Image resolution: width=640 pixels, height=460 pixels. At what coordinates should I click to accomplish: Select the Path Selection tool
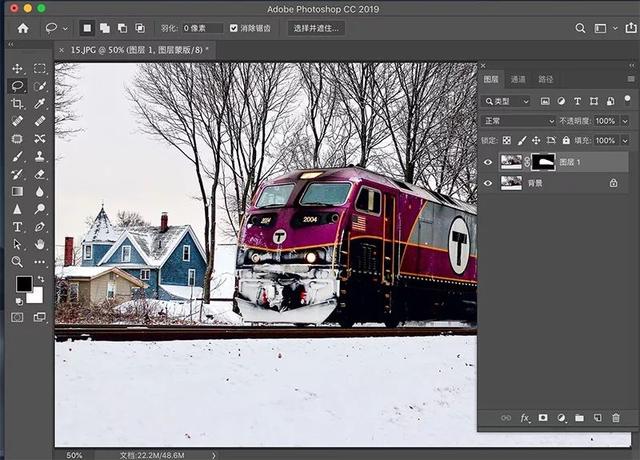(17, 244)
